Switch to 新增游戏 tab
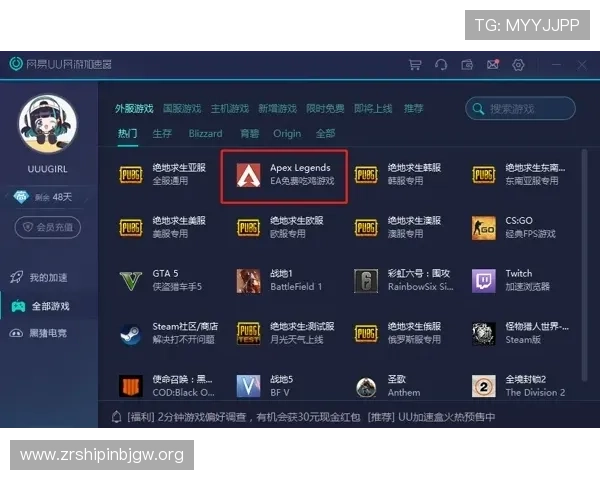Image resolution: width=600 pixels, height=480 pixels. pyautogui.click(x=278, y=109)
